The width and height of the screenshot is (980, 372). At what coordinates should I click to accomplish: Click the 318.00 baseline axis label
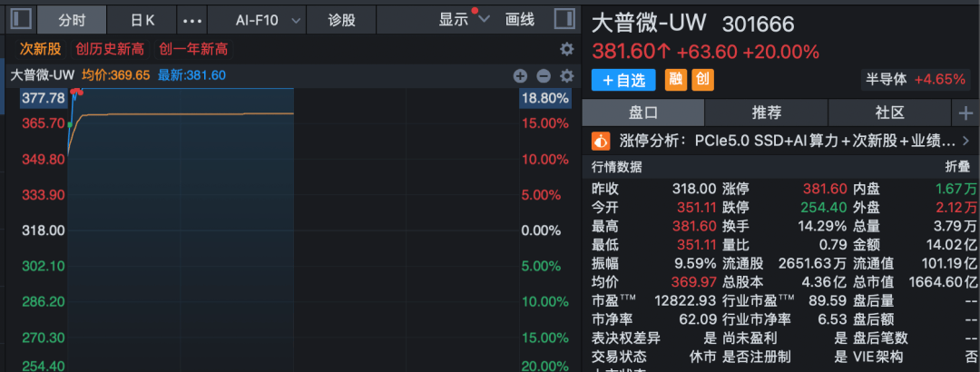click(x=44, y=230)
